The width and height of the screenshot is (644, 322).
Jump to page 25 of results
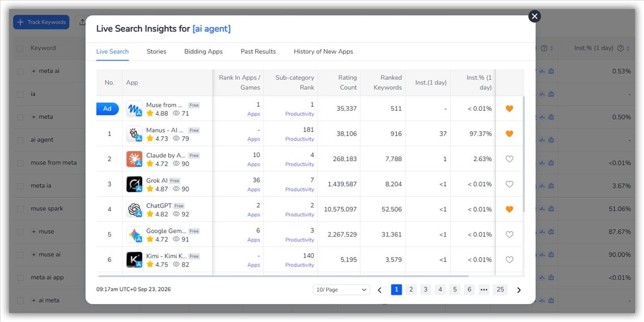pos(501,290)
